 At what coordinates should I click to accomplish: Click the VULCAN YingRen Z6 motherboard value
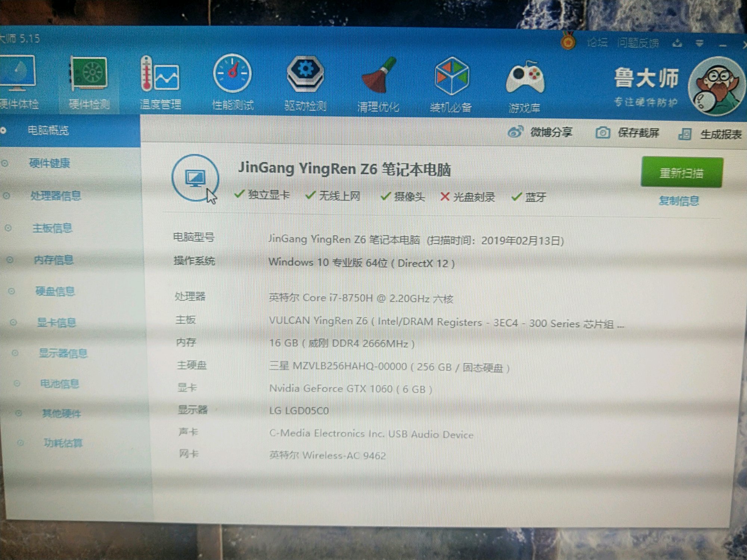(x=447, y=322)
